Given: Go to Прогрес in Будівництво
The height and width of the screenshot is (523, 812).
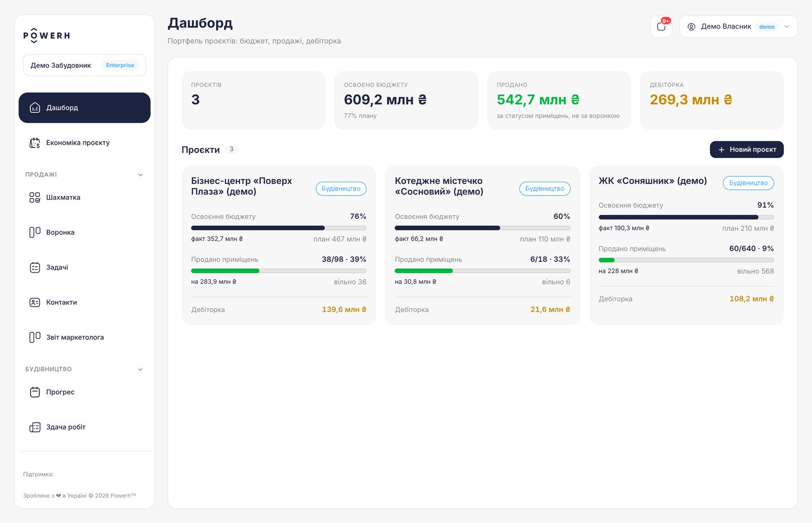Looking at the screenshot, I should [x=84, y=392].
